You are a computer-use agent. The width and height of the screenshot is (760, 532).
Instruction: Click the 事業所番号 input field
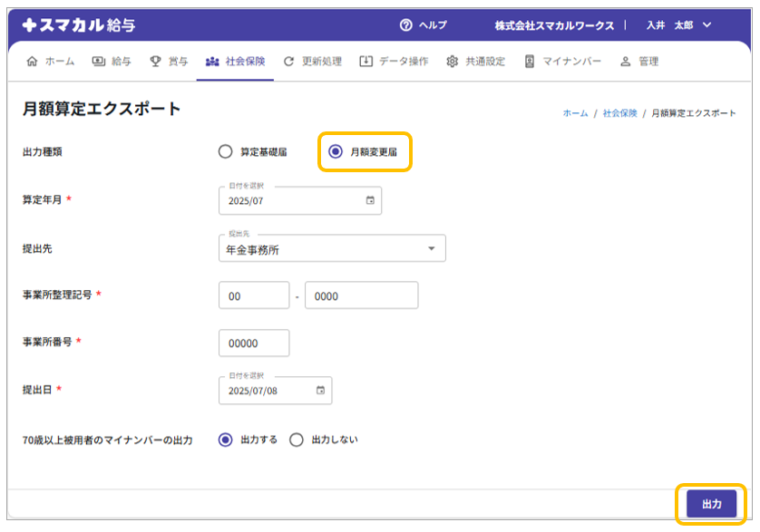[x=254, y=343]
